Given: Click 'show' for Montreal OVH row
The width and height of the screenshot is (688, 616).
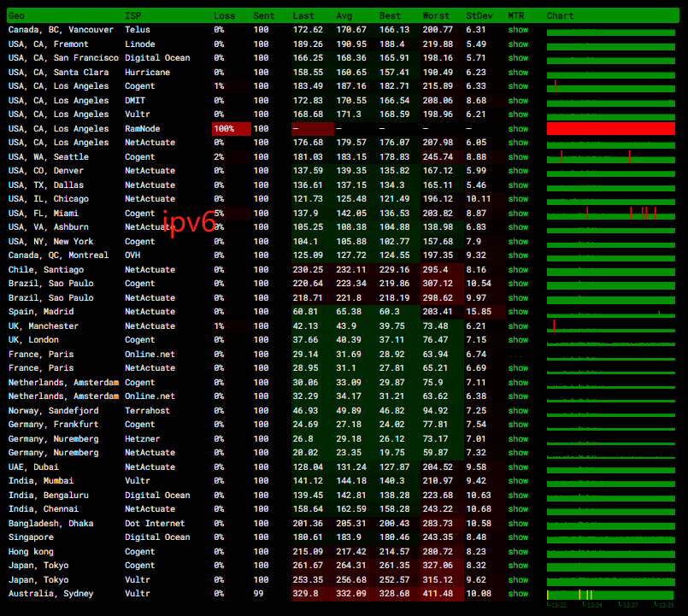Looking at the screenshot, I should click(518, 255).
